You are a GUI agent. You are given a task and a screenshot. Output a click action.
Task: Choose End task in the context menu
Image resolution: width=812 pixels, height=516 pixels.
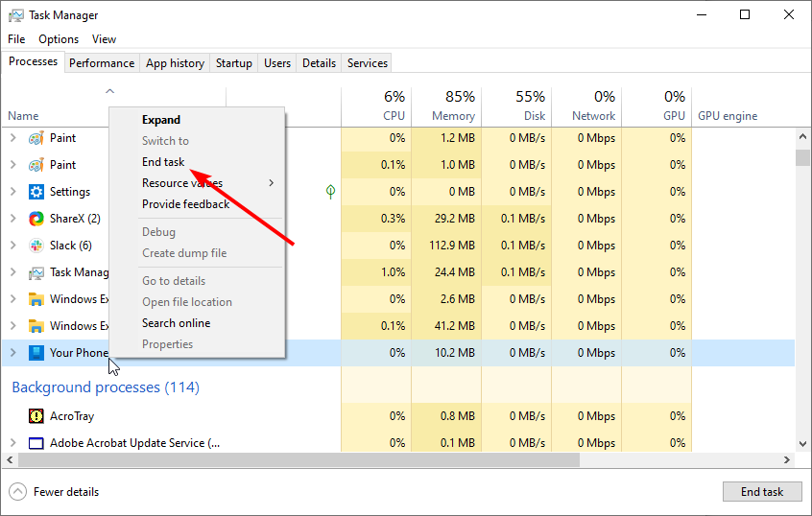(196, 162)
